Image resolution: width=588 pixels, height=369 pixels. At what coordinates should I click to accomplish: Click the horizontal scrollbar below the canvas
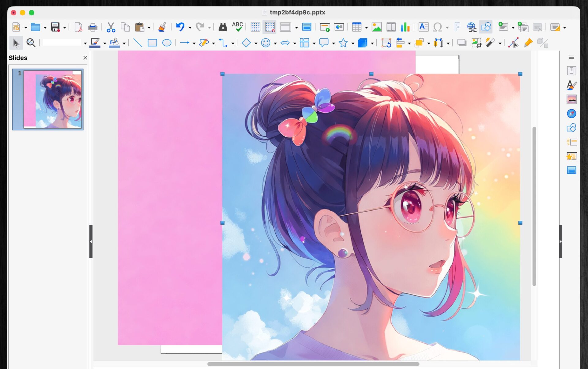click(x=313, y=364)
